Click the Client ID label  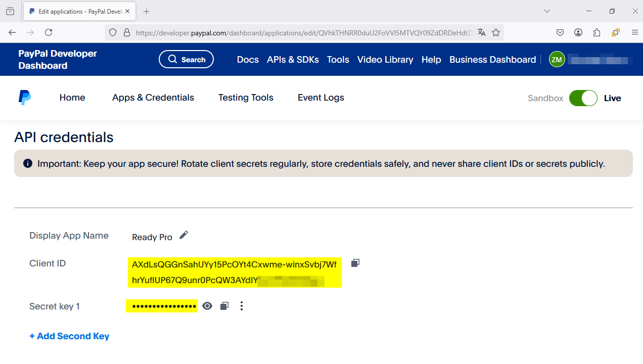(x=48, y=263)
